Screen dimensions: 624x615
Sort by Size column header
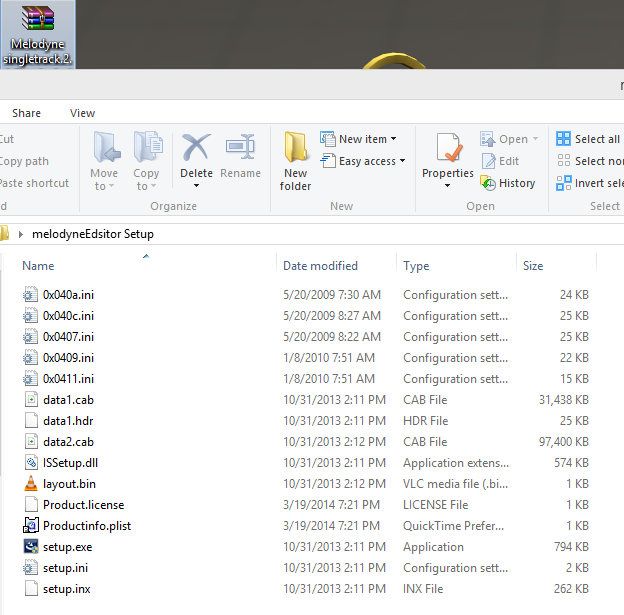coord(533,266)
